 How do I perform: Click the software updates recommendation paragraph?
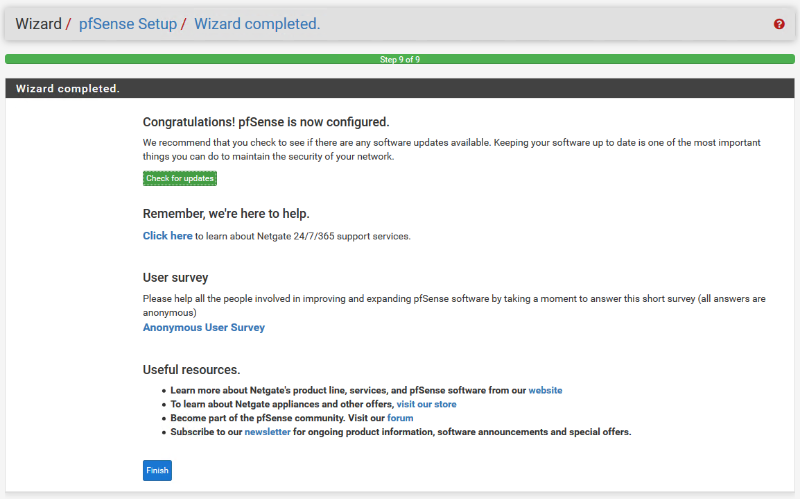pyautogui.click(x=450, y=149)
